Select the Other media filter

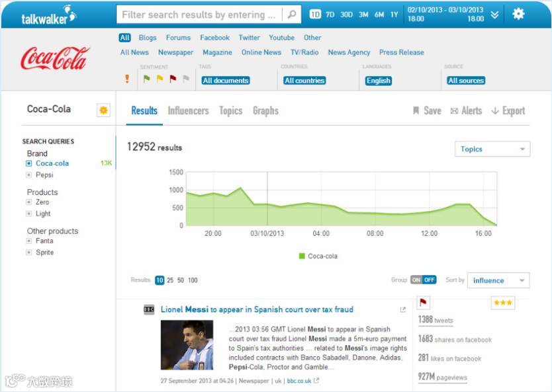[312, 38]
